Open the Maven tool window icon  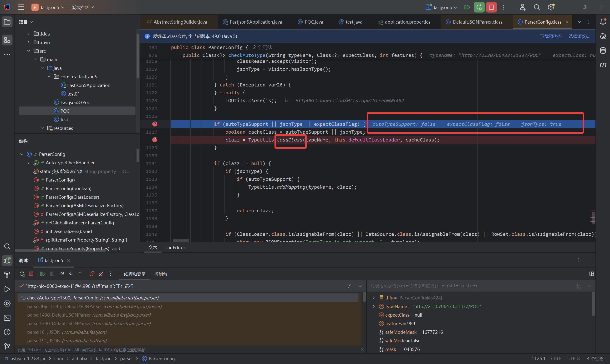tap(603, 65)
